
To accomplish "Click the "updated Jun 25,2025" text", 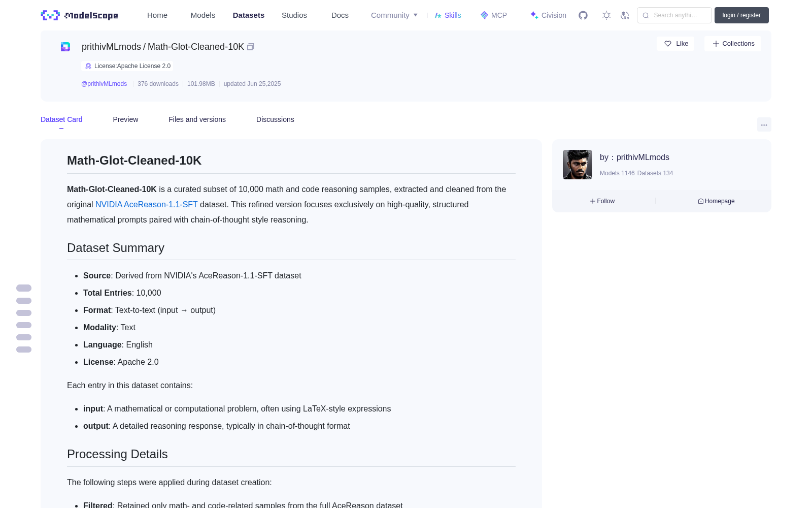I will point(252,84).
